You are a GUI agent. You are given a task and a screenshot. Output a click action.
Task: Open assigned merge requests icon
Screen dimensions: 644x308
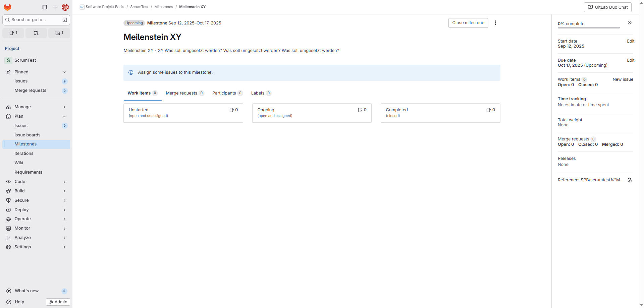pyautogui.click(x=36, y=33)
